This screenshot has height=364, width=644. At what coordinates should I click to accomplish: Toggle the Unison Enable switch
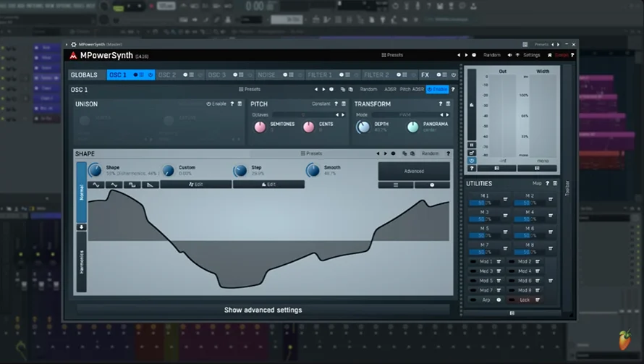(x=216, y=104)
